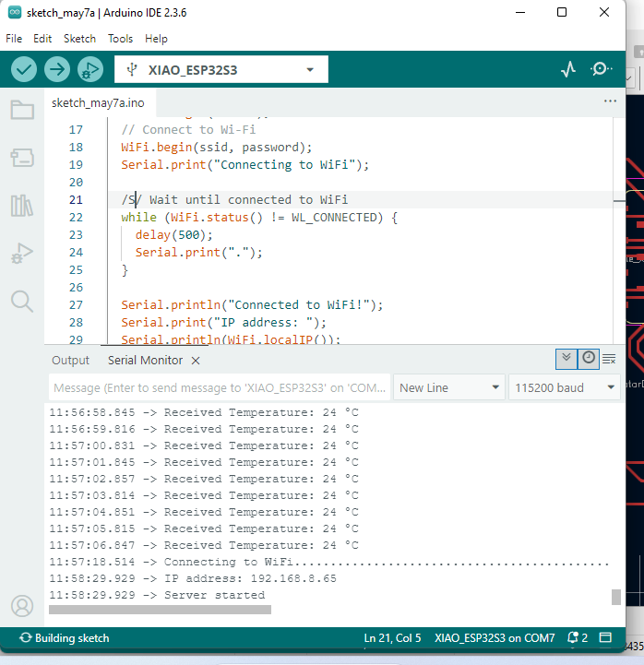Click the Arduino IDE app icon in title bar
This screenshot has width=644, height=665.
tap(15, 12)
